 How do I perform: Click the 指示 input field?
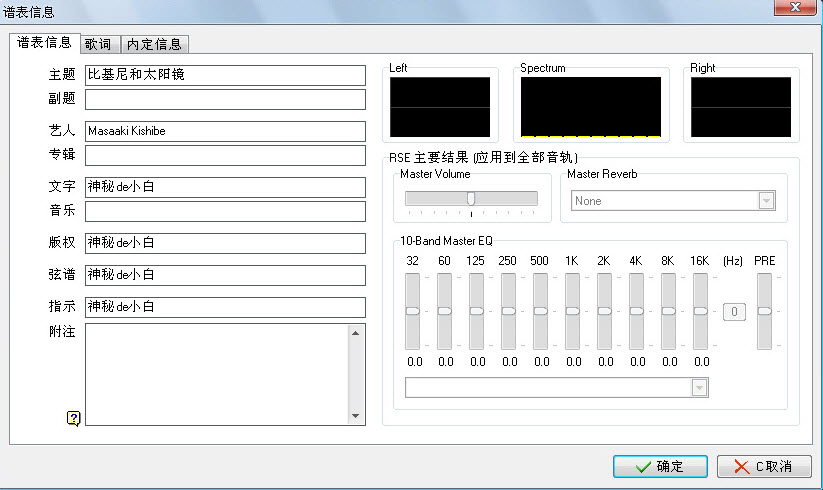tap(225, 307)
